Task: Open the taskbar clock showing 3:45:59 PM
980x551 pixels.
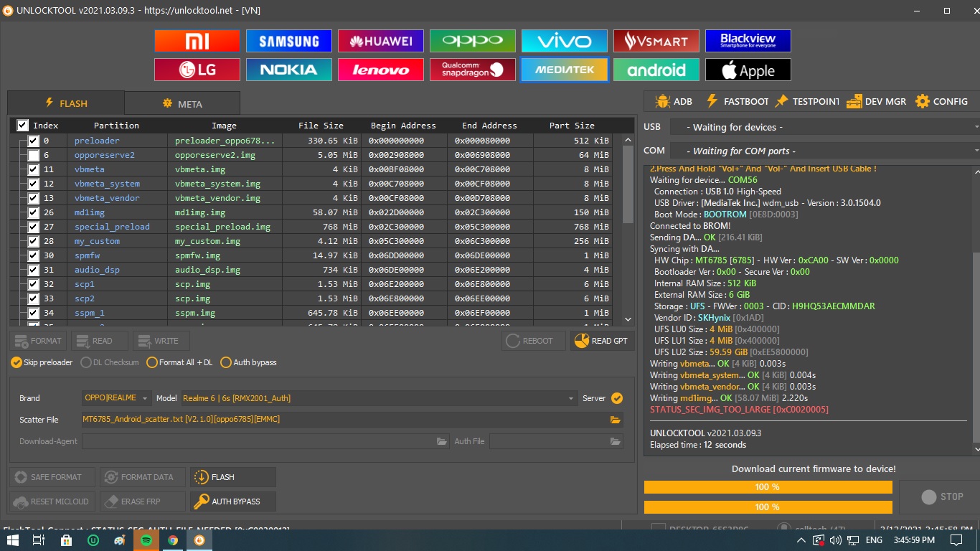Action: pos(914,540)
